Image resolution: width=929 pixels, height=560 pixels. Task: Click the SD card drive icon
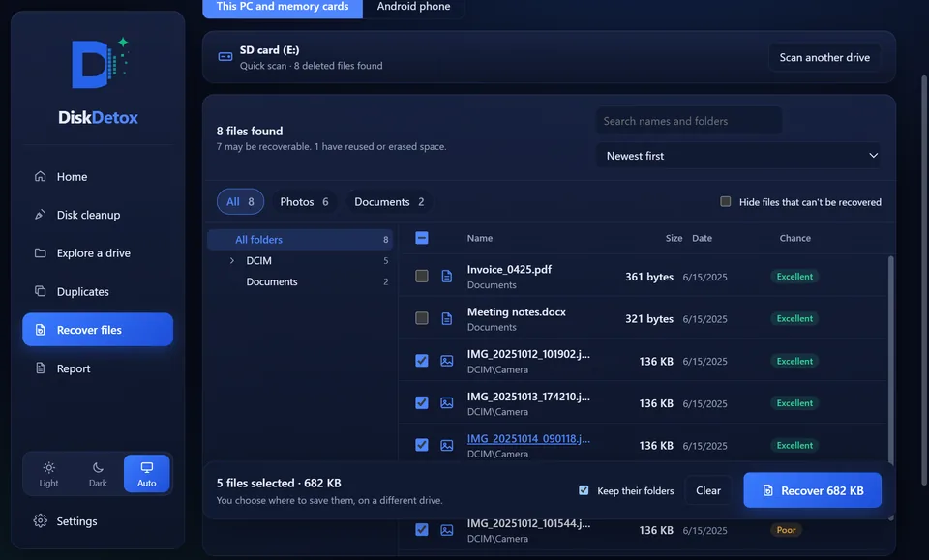click(x=225, y=57)
